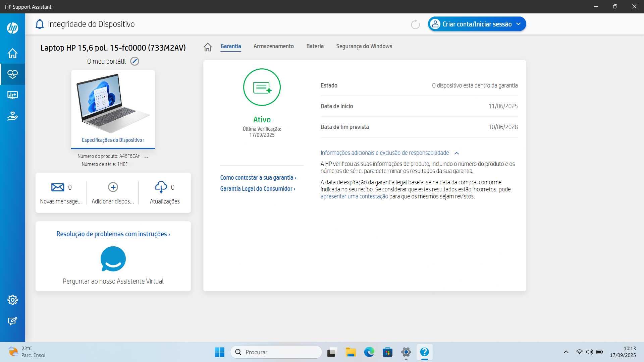Click home icon beside Garantia tab
Screen dimensions: 644x362
click(x=208, y=47)
